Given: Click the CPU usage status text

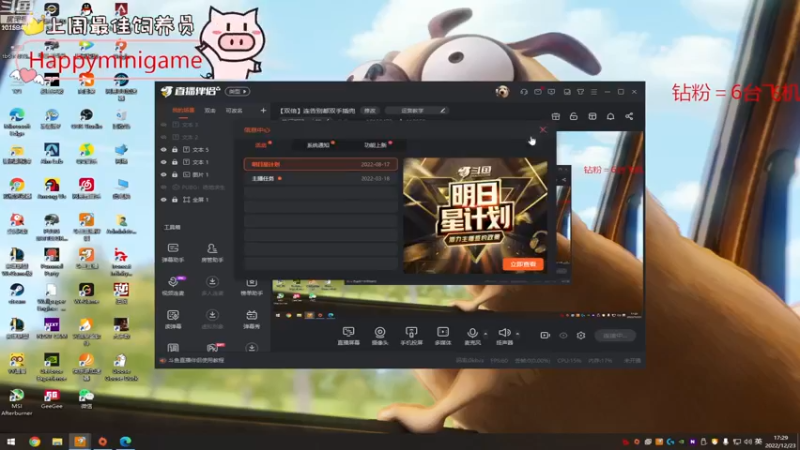Looking at the screenshot, I should point(569,360).
